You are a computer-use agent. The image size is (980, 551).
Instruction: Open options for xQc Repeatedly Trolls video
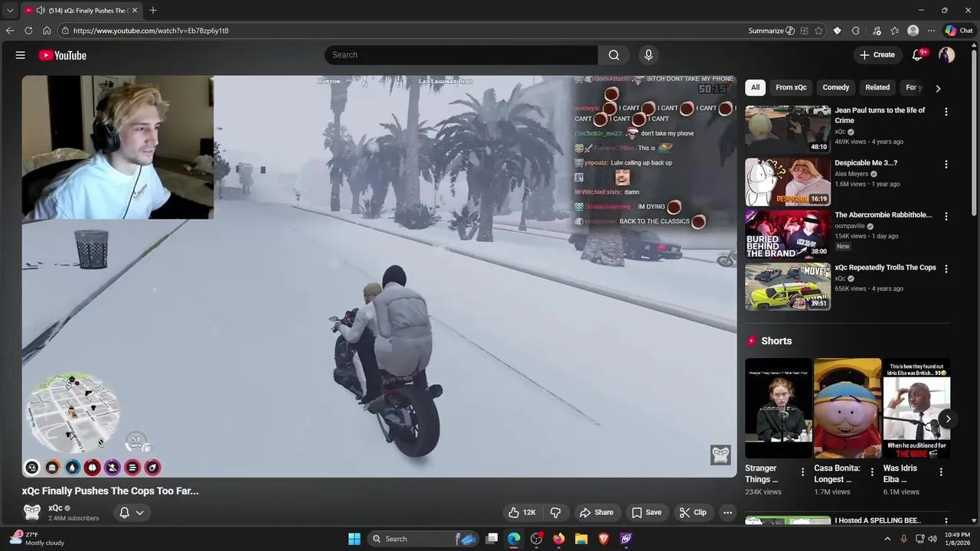coord(946,269)
